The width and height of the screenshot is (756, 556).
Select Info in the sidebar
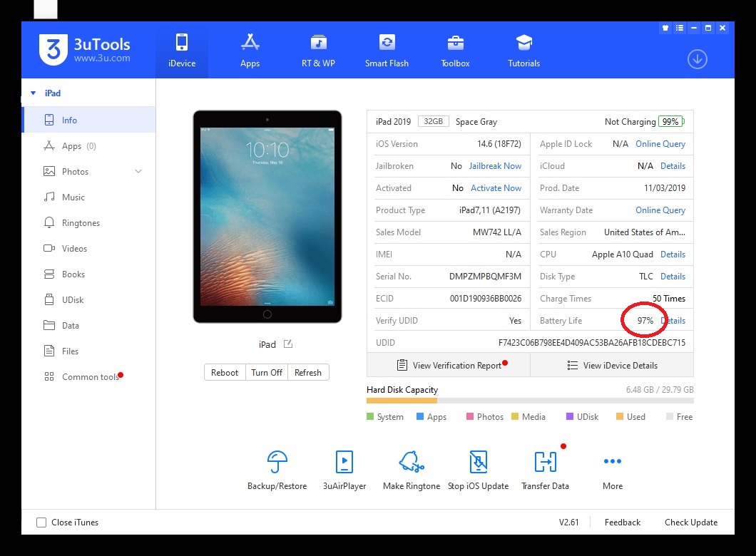[x=88, y=120]
